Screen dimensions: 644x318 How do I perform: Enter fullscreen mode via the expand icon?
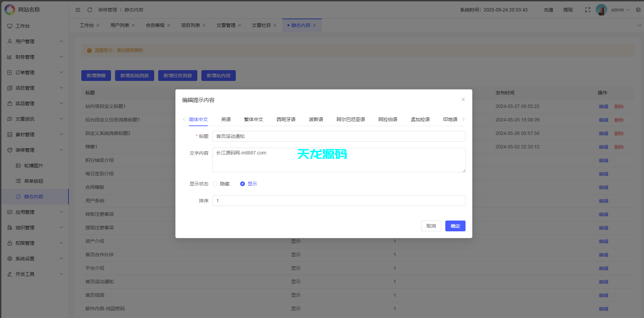click(587, 10)
